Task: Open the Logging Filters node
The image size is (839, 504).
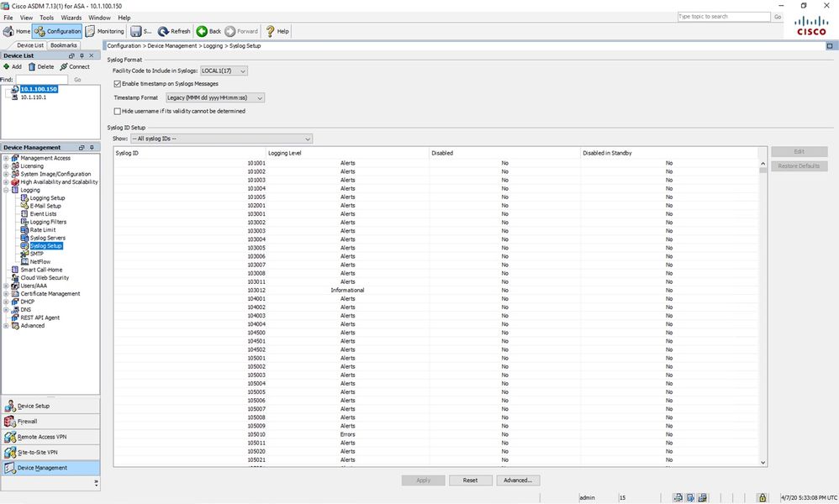Action: point(48,222)
